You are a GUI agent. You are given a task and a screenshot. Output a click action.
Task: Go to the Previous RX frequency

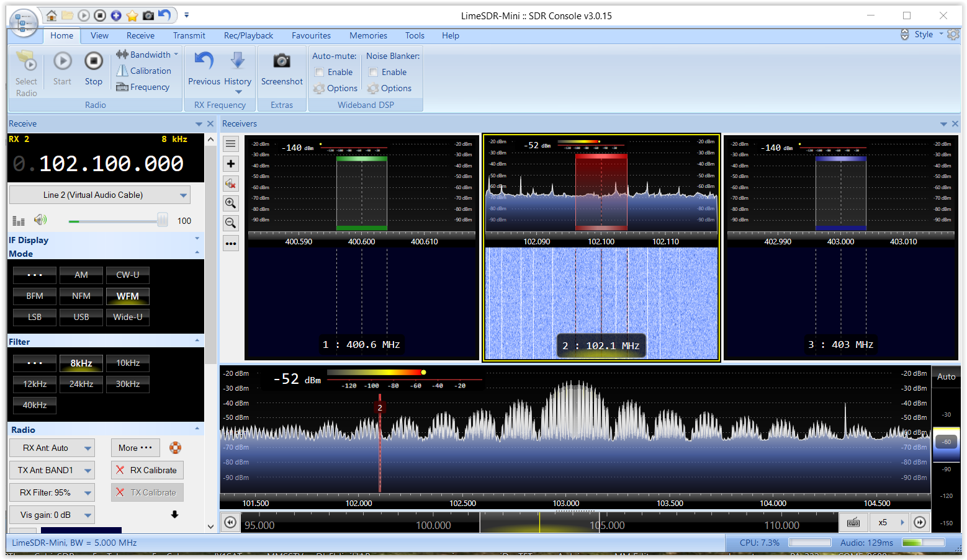click(204, 69)
